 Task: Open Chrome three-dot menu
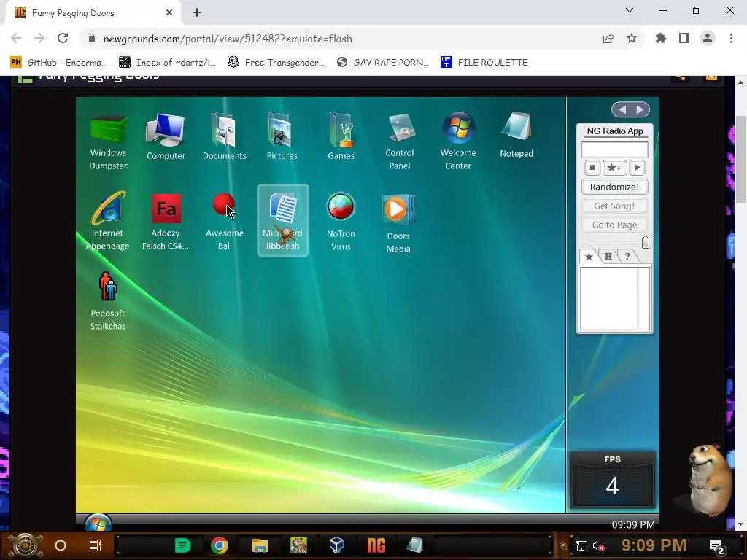tap(731, 39)
